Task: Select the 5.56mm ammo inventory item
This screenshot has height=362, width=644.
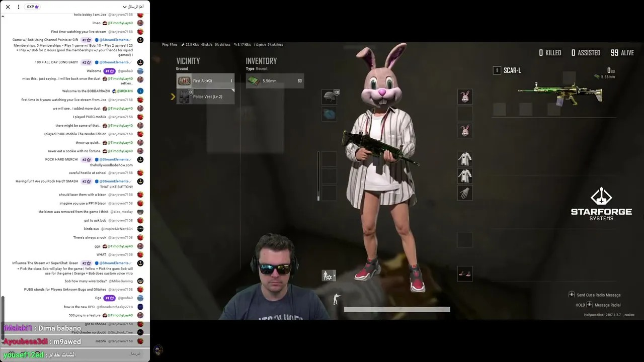Action: click(x=275, y=81)
